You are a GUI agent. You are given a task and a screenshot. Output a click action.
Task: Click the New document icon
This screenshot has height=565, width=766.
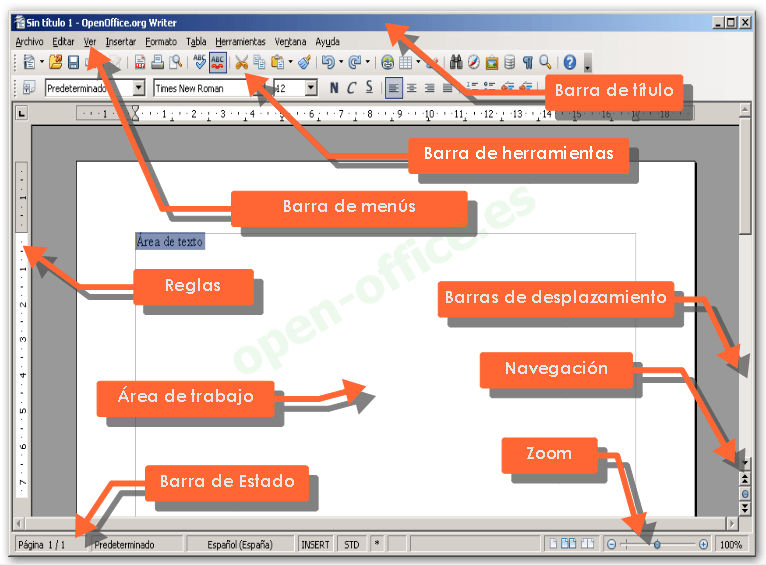(x=29, y=62)
